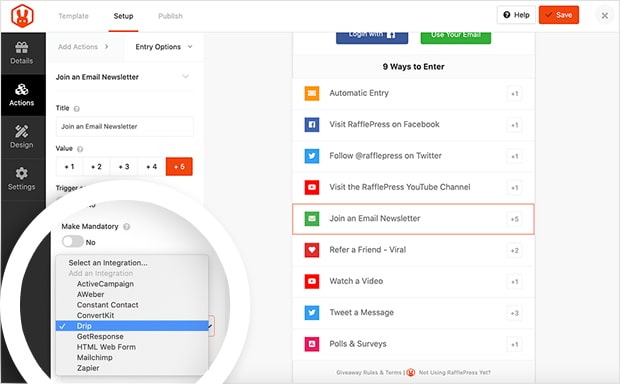
Task: Open Giveaway Rules & Terms link
Action: 369,373
